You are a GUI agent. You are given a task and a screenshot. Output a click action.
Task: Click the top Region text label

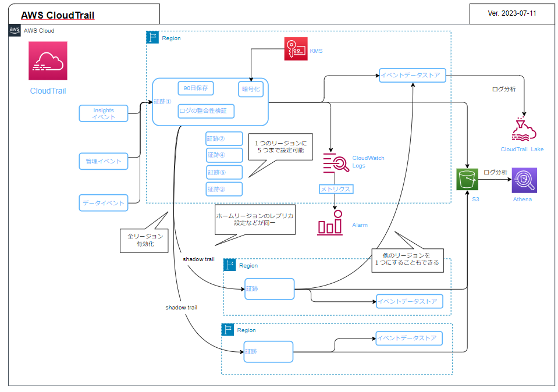coord(171,38)
